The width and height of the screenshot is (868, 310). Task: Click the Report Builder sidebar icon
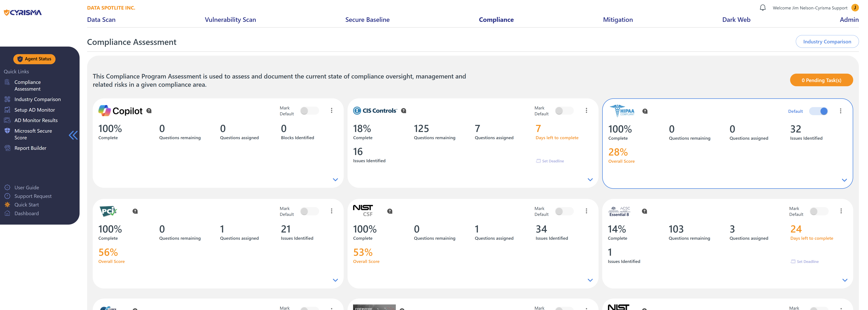click(x=7, y=148)
